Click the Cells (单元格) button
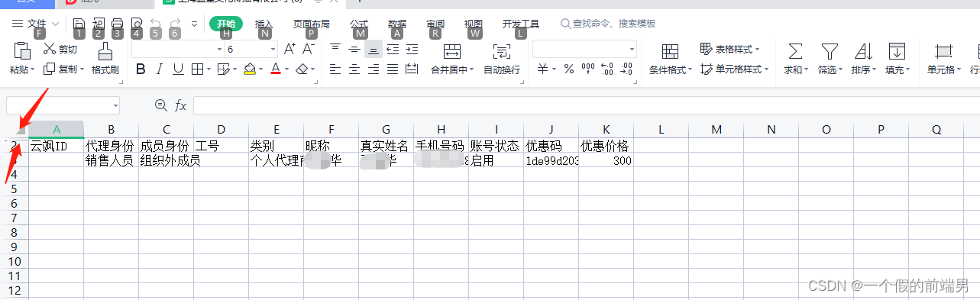This screenshot has width=980, height=300. (x=944, y=59)
